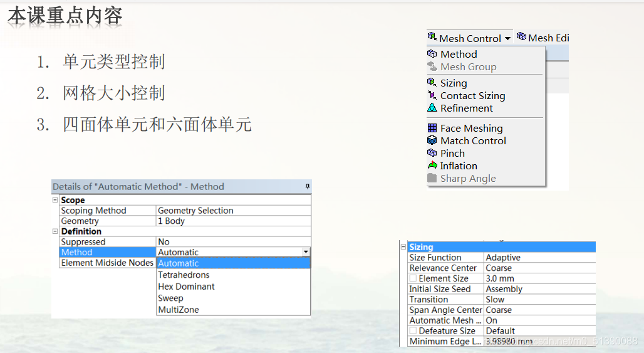Screen dimensions: 644x353
Task: Choose Hex Dominant method option
Action: point(186,287)
